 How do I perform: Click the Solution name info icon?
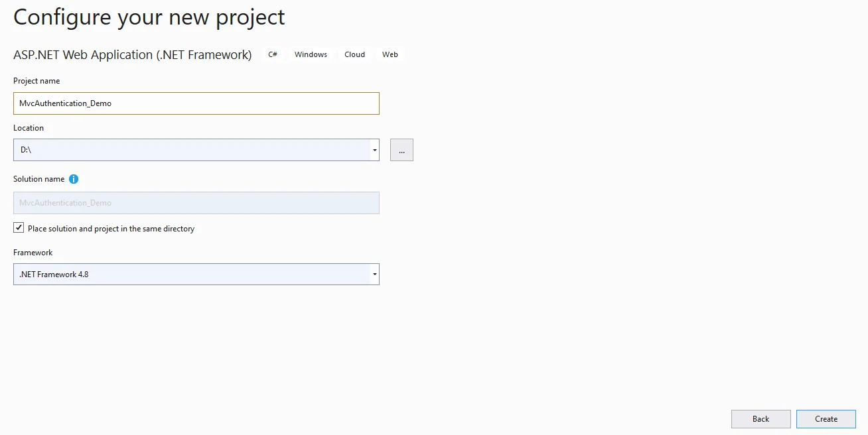pyautogui.click(x=74, y=179)
